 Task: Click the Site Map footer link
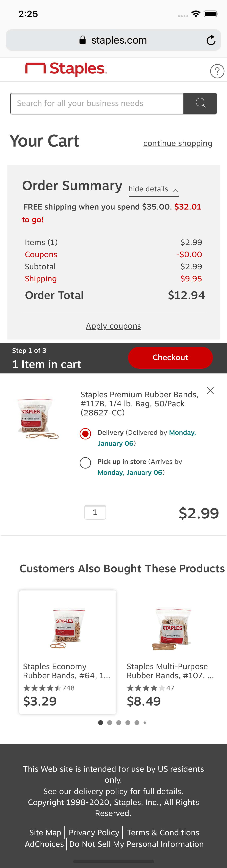click(x=45, y=832)
